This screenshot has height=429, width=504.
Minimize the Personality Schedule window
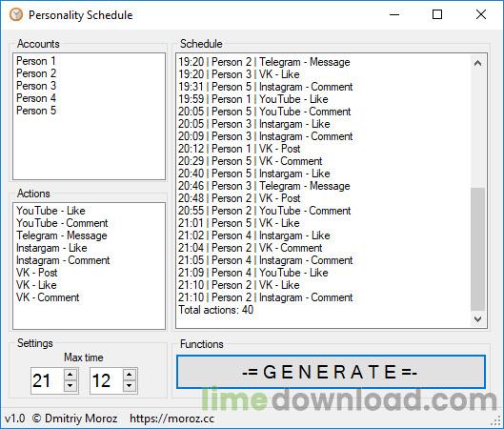pyautogui.click(x=394, y=14)
